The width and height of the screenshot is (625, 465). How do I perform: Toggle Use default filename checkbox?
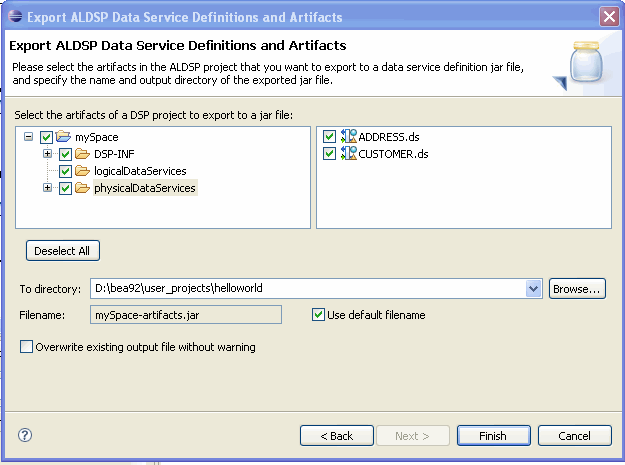(318, 314)
